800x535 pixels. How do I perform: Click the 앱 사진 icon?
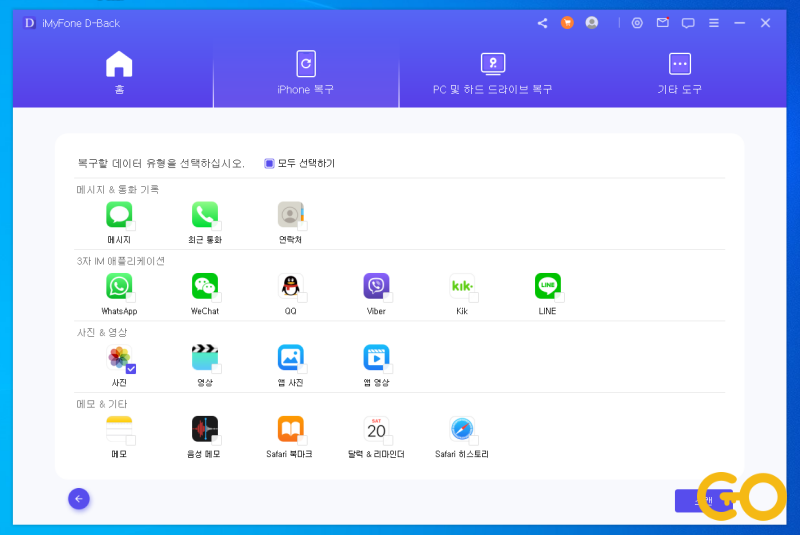290,357
